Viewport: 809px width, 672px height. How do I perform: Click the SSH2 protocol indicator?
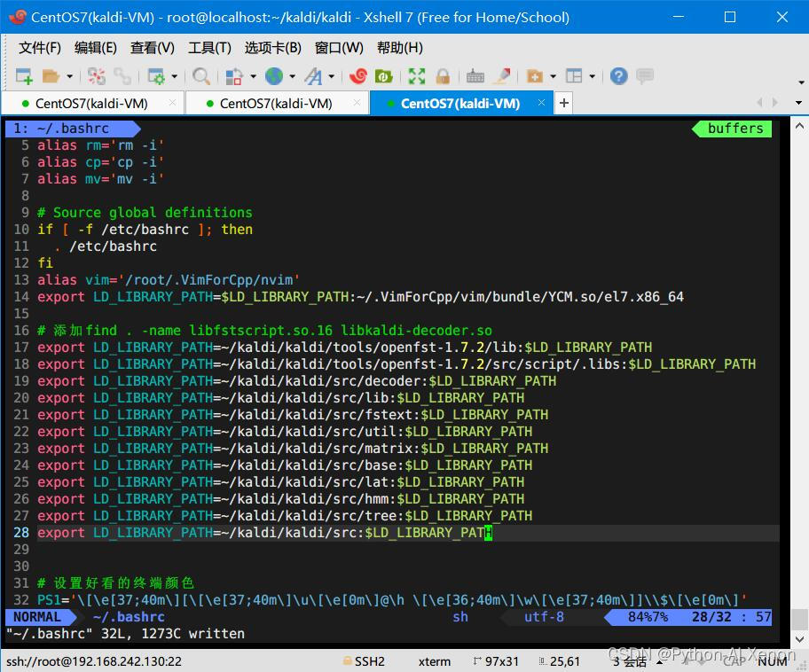369,660
